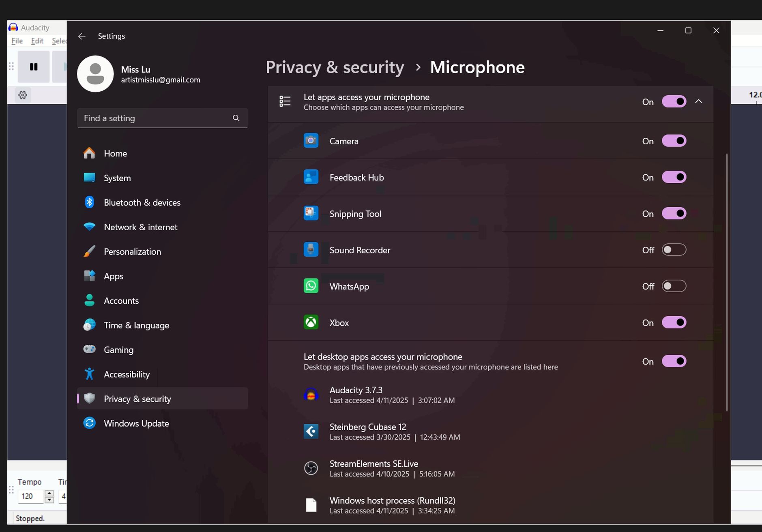Open the System settings page
Viewport: 762px width, 532px height.
tap(162, 178)
